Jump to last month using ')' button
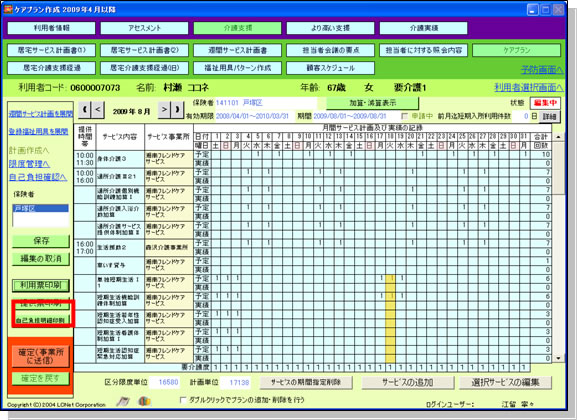This screenshot has height=420, width=577. click(x=177, y=110)
